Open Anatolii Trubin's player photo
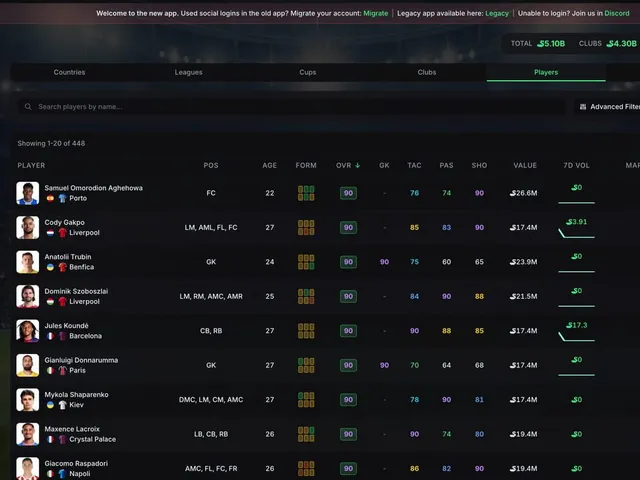This screenshot has height=480, width=640. coord(28,262)
